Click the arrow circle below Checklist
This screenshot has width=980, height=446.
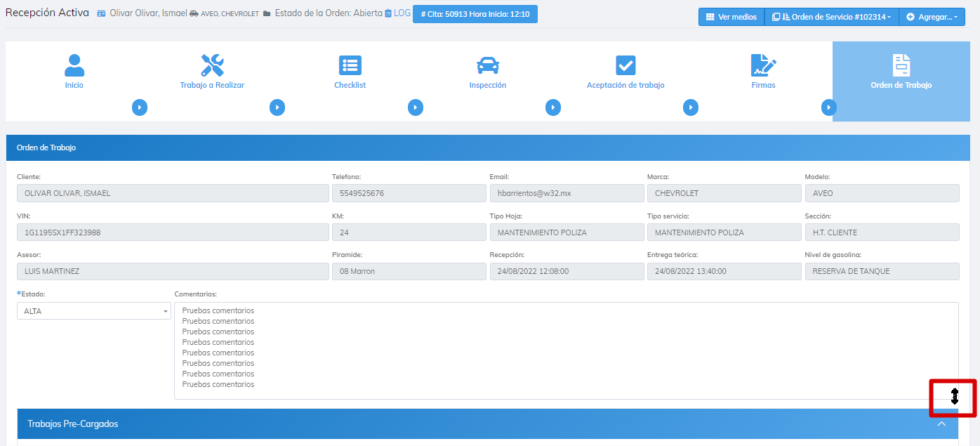416,107
